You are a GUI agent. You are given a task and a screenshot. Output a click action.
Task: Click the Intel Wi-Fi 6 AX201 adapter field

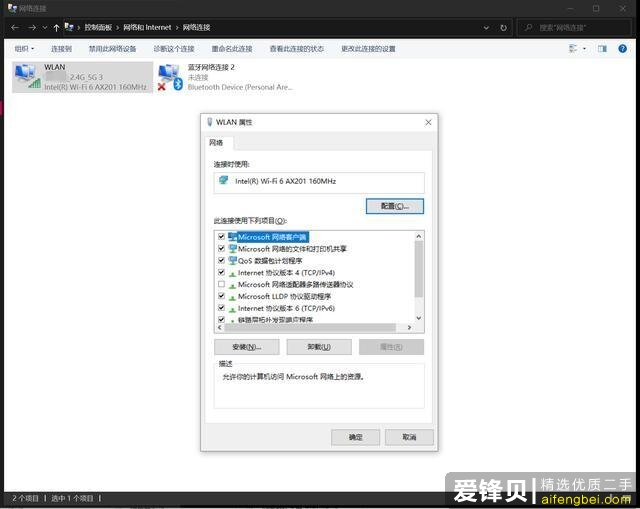[x=319, y=182]
